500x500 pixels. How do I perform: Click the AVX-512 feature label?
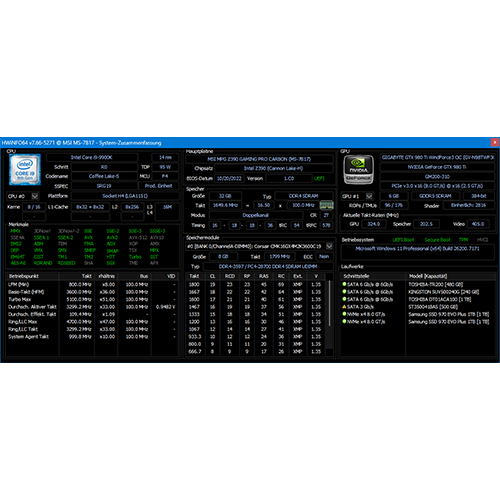click(x=138, y=238)
